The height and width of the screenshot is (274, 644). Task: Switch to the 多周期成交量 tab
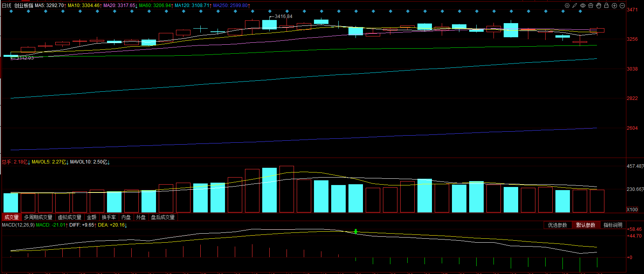pos(38,217)
